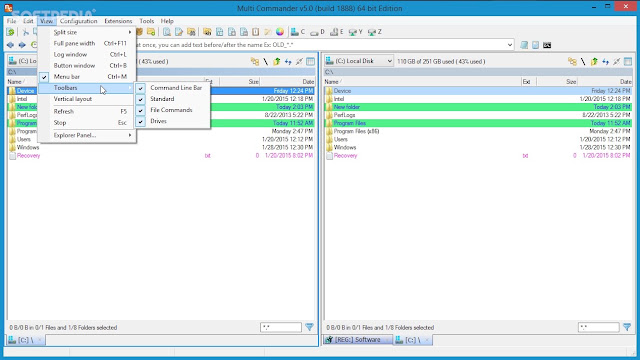Uncheck the Drives toolbar option
640x360 pixels.
point(172,121)
